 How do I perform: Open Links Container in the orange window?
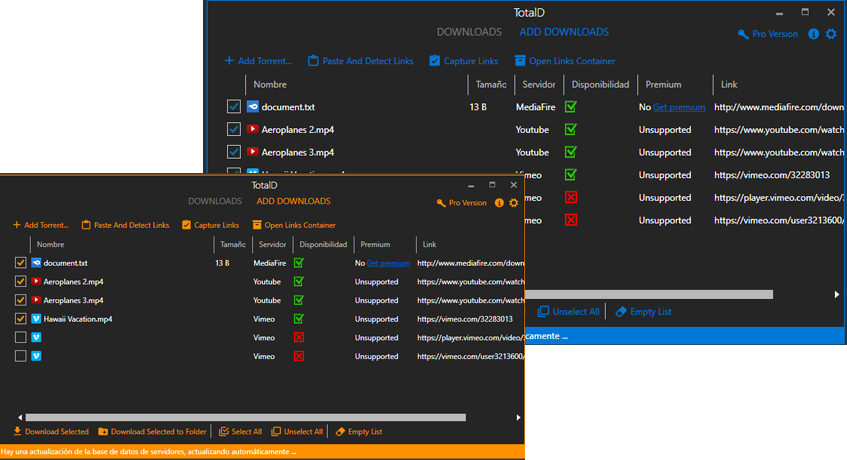[294, 225]
